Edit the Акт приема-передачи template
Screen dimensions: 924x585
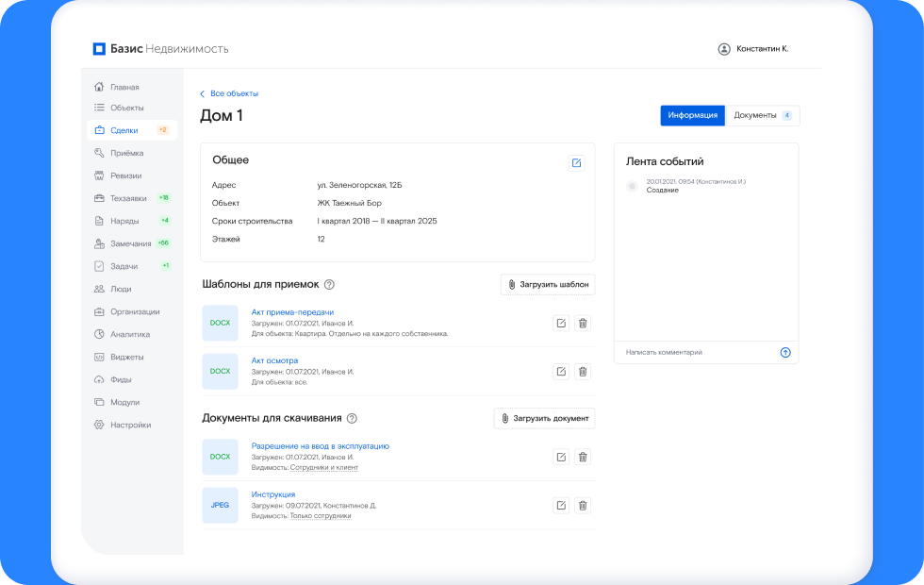(x=561, y=323)
